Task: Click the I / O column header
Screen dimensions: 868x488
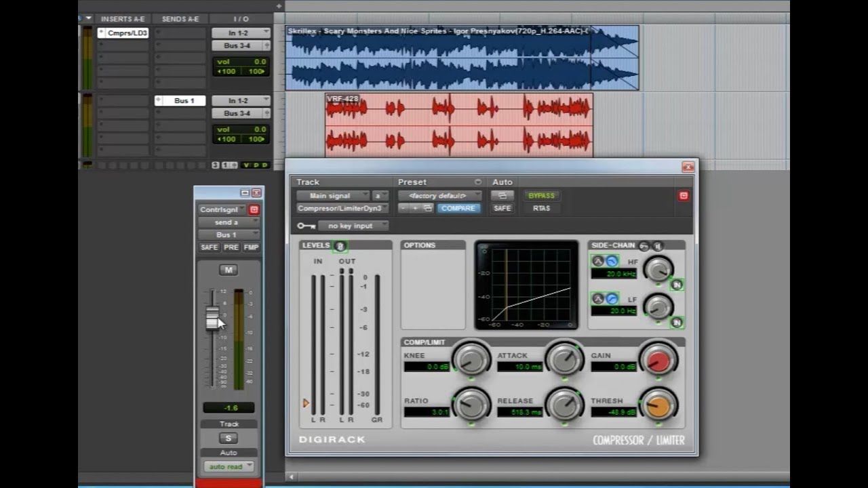Action: pyautogui.click(x=241, y=19)
